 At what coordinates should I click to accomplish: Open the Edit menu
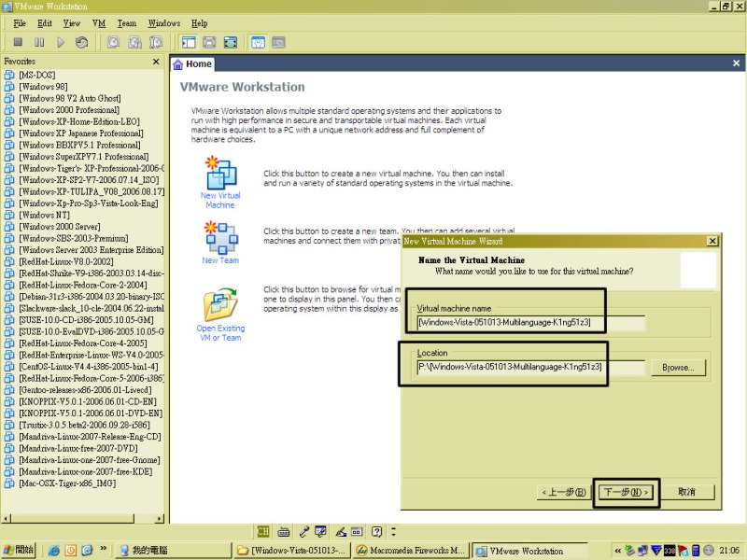(x=45, y=23)
